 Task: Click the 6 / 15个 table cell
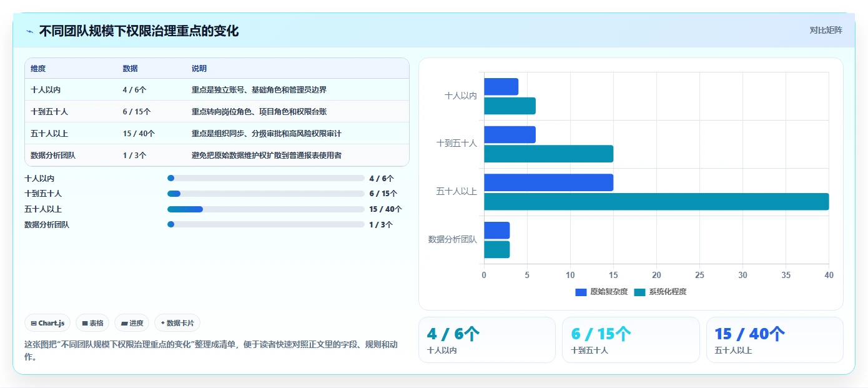point(137,112)
